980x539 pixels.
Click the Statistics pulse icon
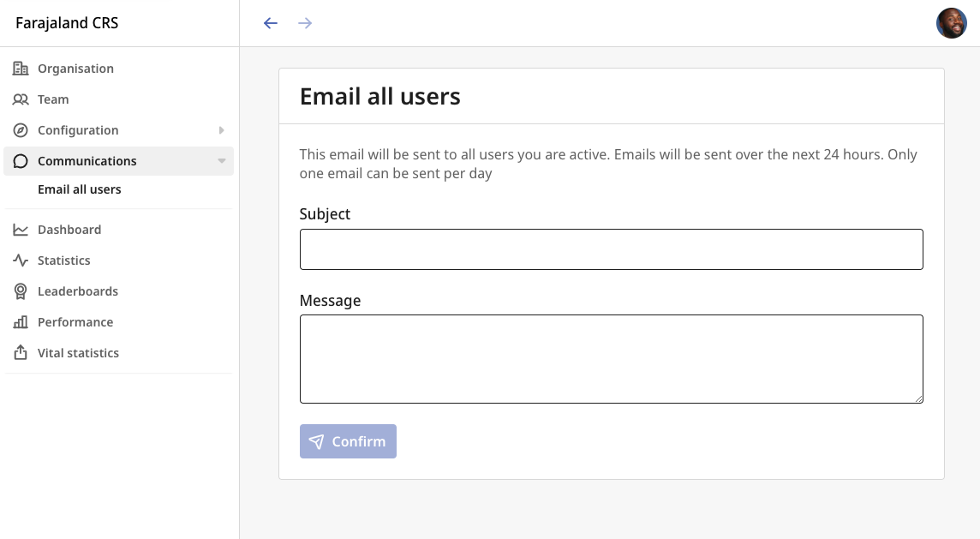click(21, 261)
